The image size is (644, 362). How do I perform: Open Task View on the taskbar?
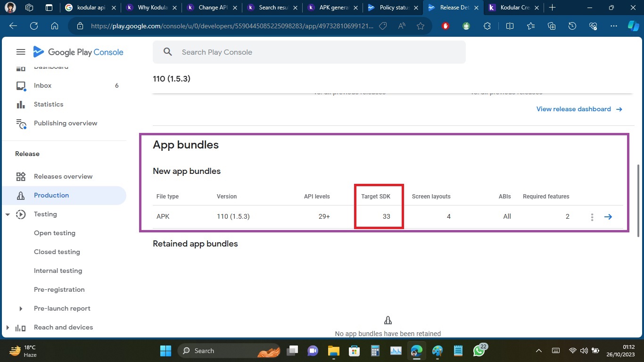pyautogui.click(x=292, y=351)
